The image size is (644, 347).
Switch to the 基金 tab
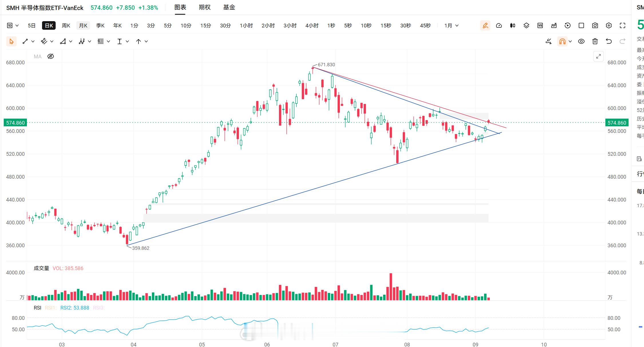coord(229,7)
